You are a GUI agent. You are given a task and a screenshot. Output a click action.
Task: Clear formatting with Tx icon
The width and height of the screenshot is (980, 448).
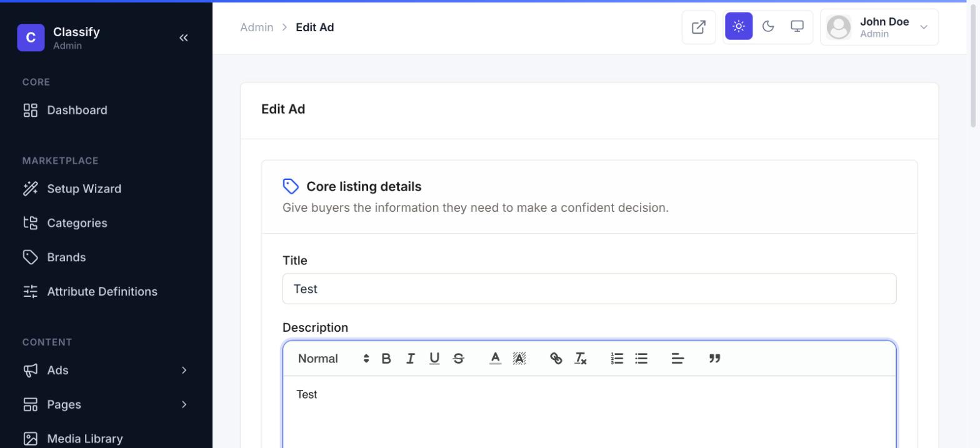click(x=580, y=359)
